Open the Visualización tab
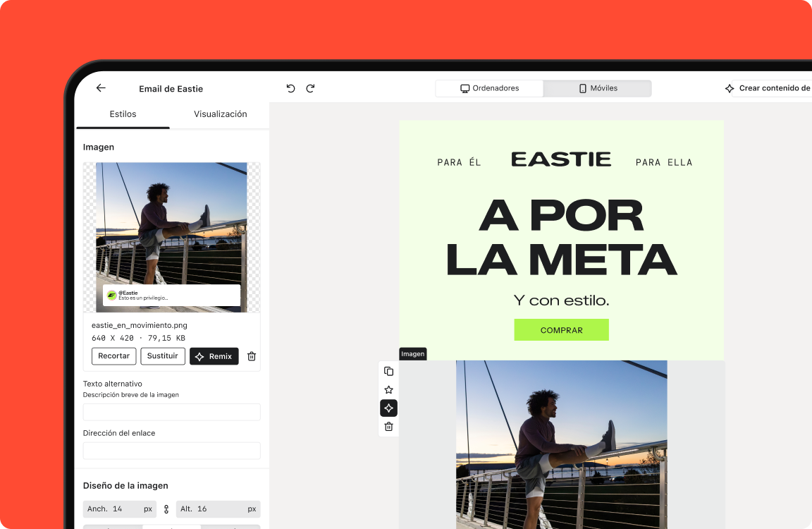The height and width of the screenshot is (529, 812). [x=220, y=114]
